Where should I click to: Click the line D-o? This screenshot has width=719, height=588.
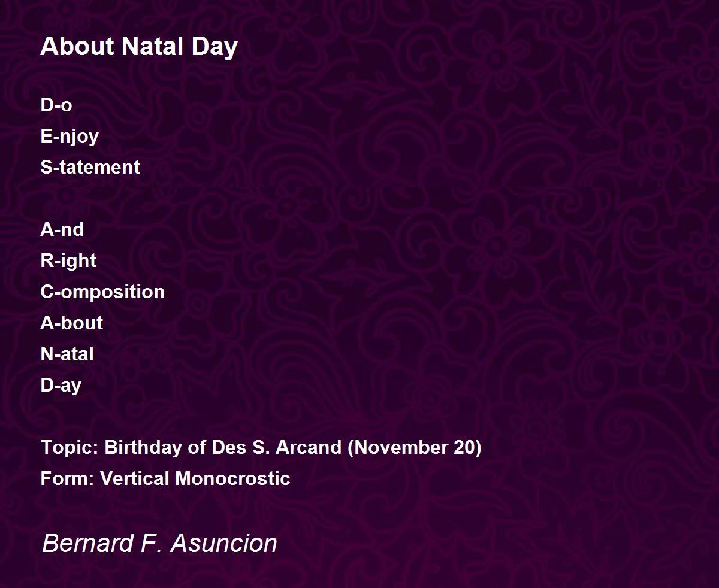coord(56,105)
